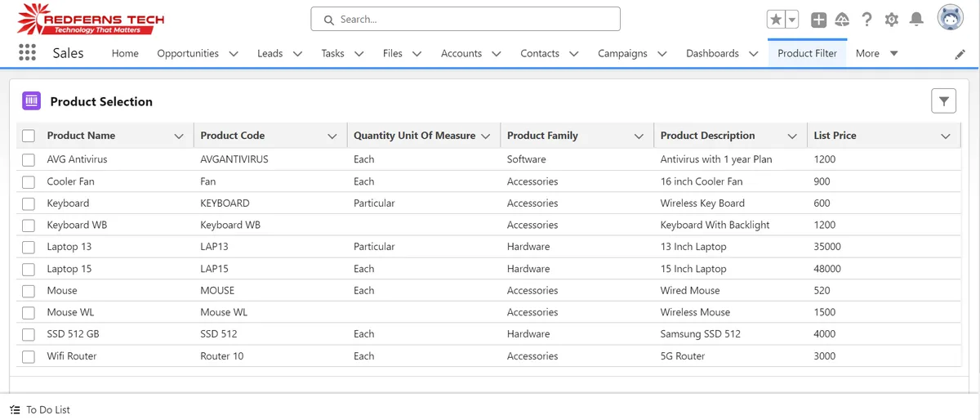Screen dimensions: 980x420
Task: Open the Favorites list dropdown arrow
Action: coord(792,20)
